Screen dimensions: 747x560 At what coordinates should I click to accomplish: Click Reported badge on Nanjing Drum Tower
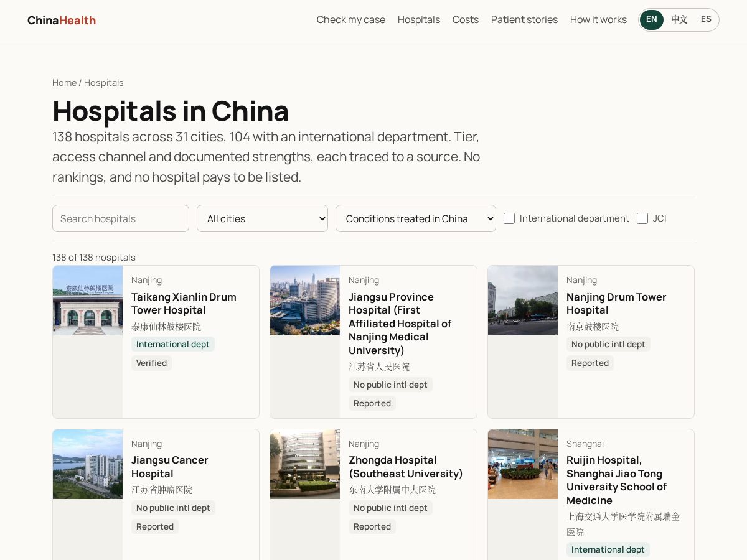click(x=590, y=363)
